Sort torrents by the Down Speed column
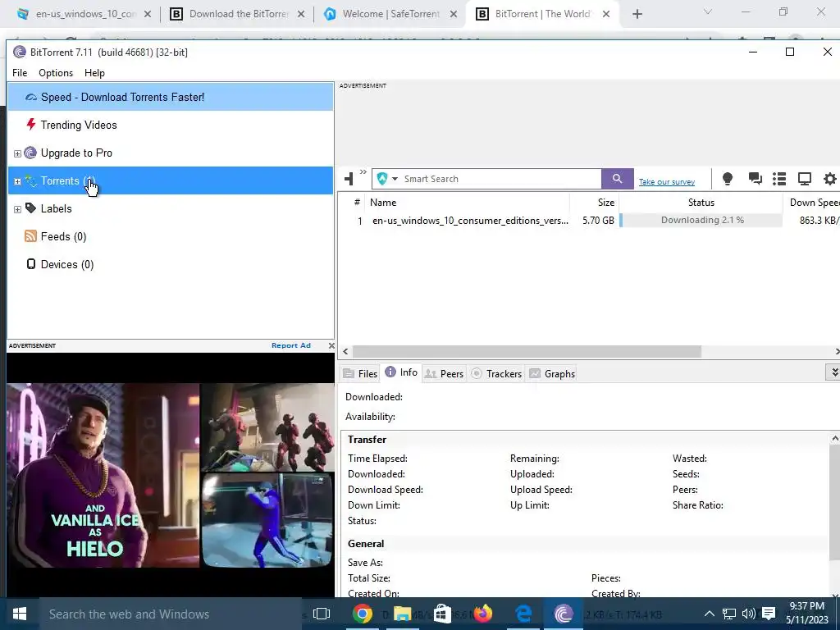Image resolution: width=840 pixels, height=630 pixels. point(811,203)
